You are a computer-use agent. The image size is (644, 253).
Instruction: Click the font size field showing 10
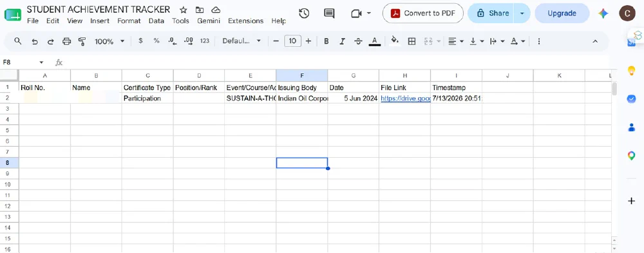click(292, 41)
